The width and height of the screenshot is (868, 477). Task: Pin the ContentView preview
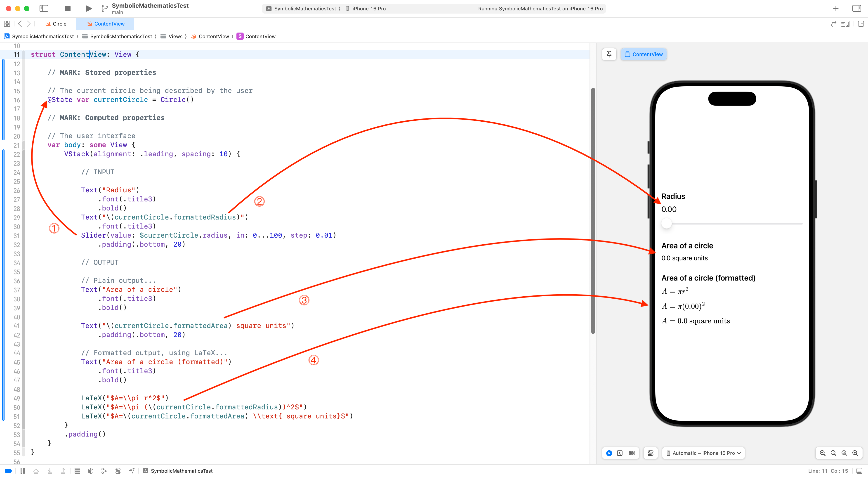(x=609, y=54)
